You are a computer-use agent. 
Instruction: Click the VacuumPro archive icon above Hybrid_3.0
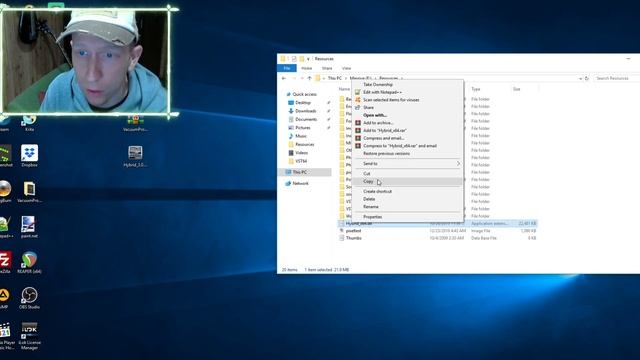click(x=135, y=123)
